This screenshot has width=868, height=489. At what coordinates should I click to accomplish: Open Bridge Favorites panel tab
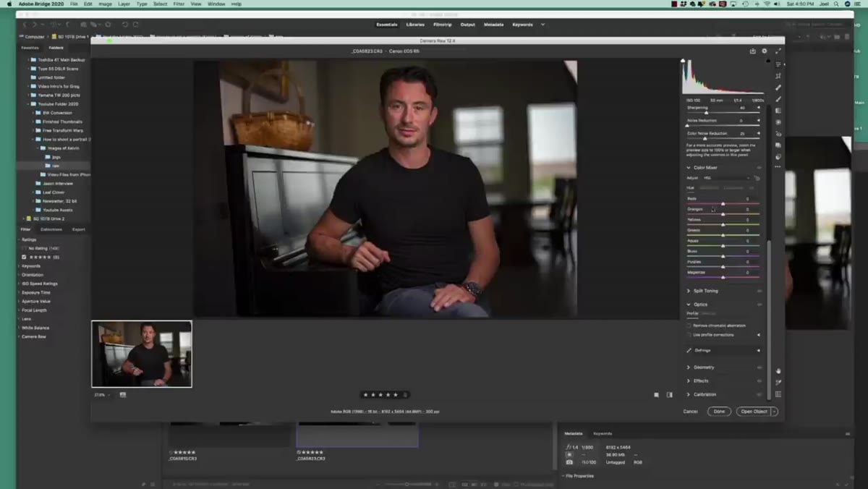[30, 48]
